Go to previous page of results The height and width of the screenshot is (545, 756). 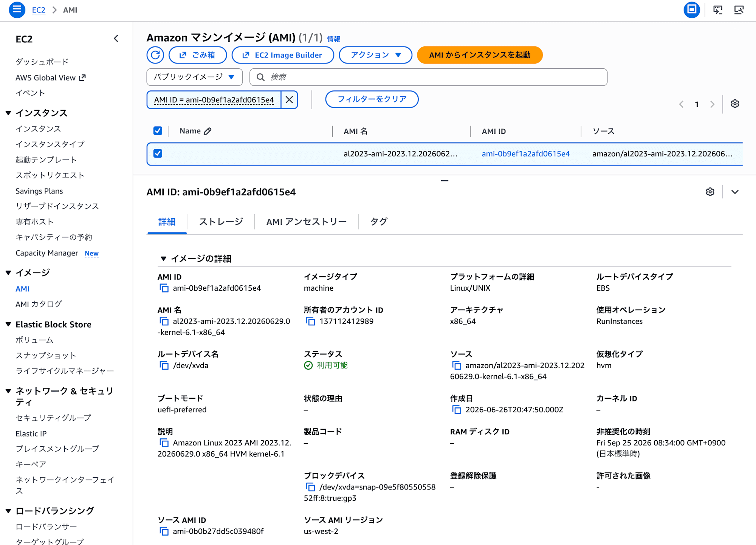[x=681, y=104]
